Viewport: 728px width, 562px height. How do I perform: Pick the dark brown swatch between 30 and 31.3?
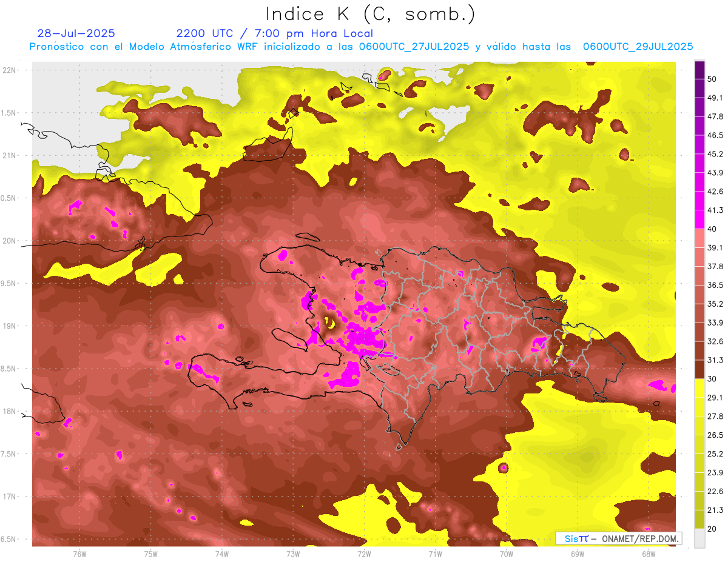(699, 369)
